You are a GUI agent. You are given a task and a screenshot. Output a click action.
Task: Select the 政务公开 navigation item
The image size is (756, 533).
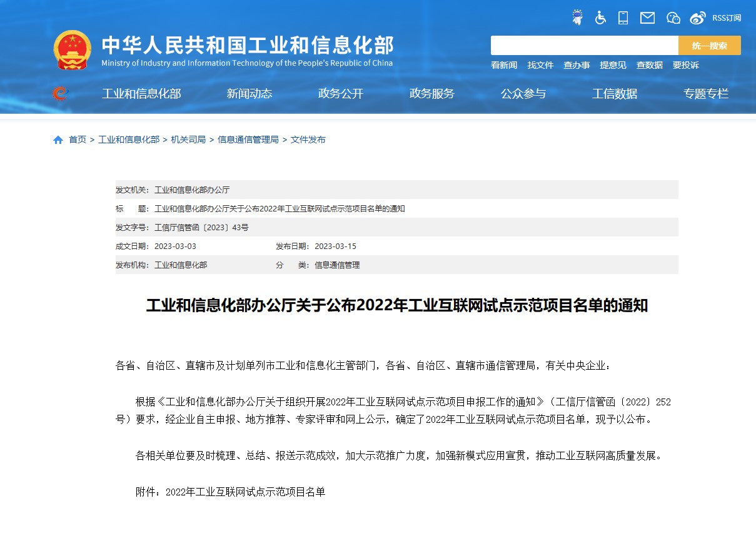[341, 94]
